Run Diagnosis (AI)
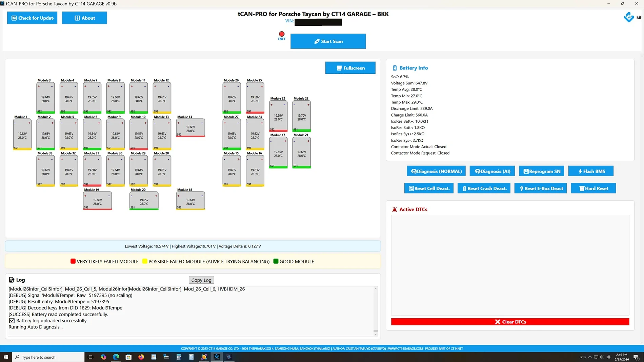The height and width of the screenshot is (362, 644). pos(492,171)
